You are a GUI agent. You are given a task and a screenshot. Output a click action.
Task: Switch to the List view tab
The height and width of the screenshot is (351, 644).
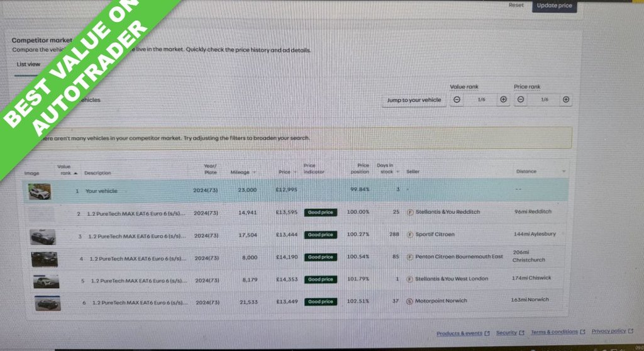[x=28, y=64]
